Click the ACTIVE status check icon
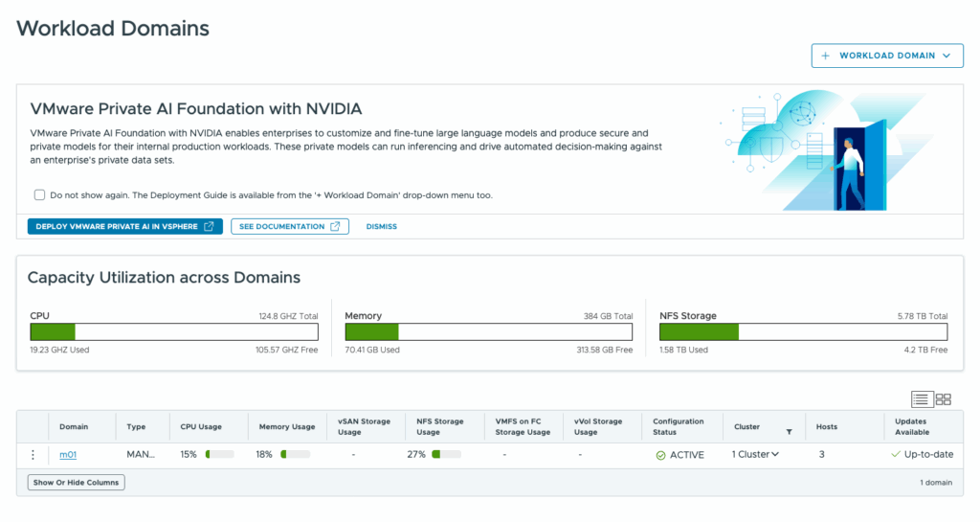The height and width of the screenshot is (522, 980). (660, 455)
